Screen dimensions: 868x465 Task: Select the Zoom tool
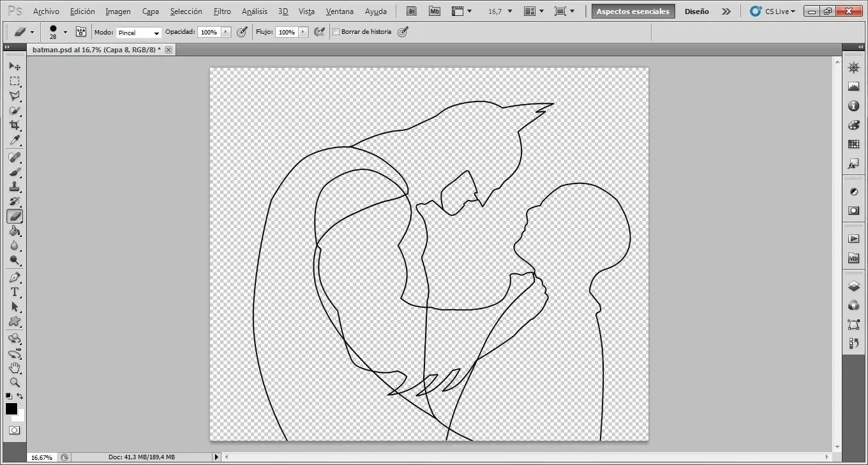click(15, 383)
